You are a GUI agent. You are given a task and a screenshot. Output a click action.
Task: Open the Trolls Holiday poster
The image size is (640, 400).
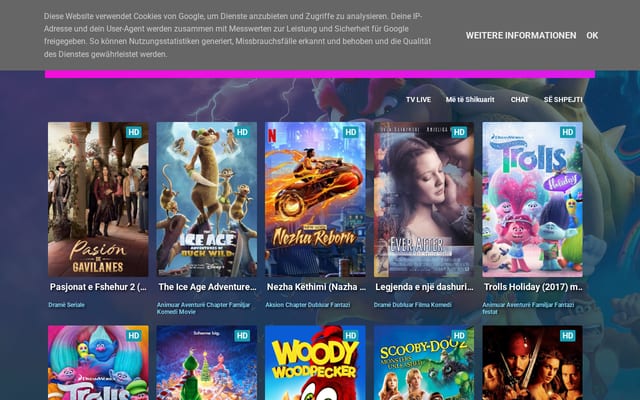click(532, 199)
